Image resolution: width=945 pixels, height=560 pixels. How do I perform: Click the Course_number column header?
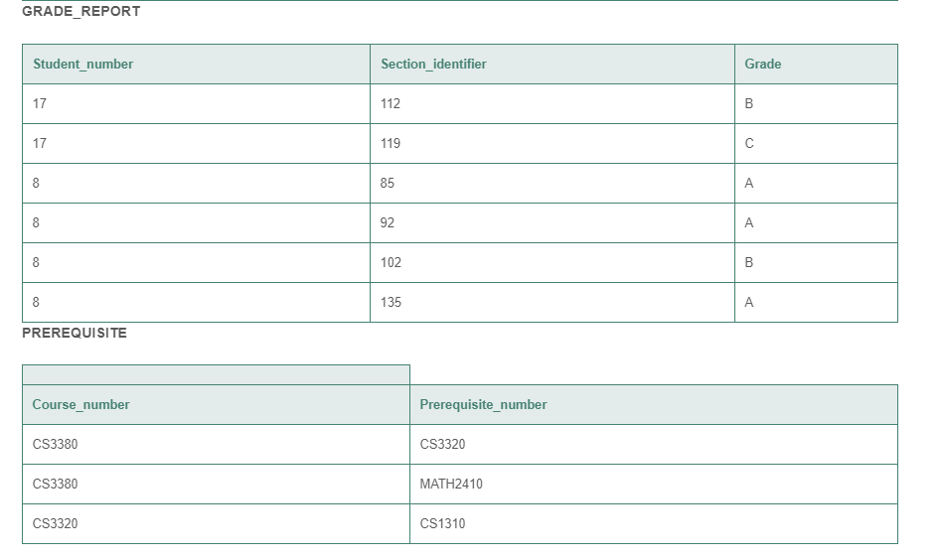pyautogui.click(x=80, y=404)
